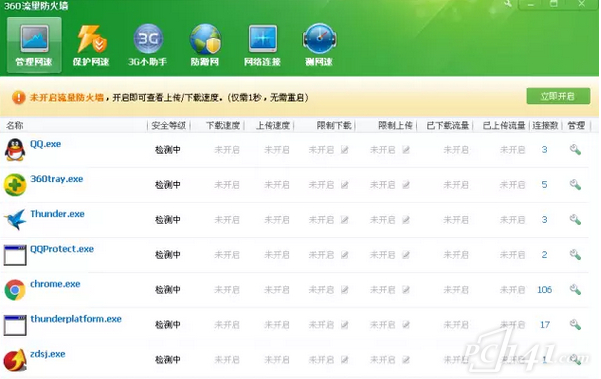Edit download limit for QQ.exe
Image resolution: width=601 pixels, height=379 pixels.
(345, 150)
